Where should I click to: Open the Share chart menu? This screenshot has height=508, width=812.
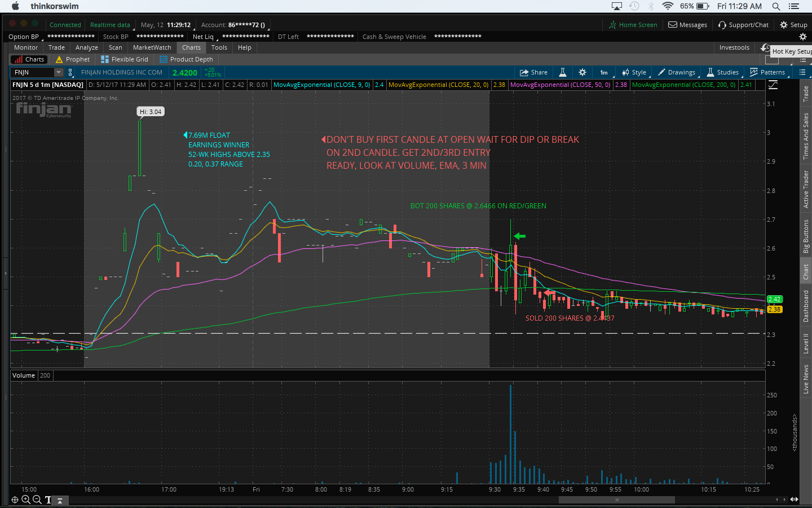(x=533, y=72)
